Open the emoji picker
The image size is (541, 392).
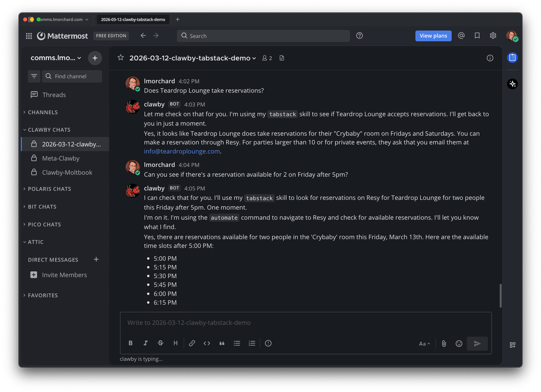(x=459, y=344)
